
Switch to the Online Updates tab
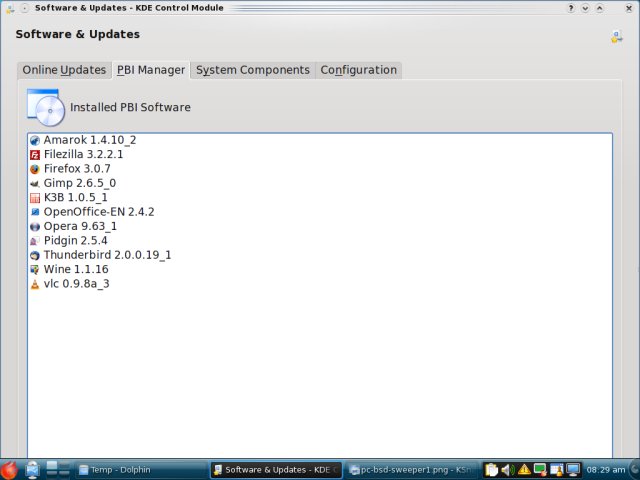tap(64, 70)
